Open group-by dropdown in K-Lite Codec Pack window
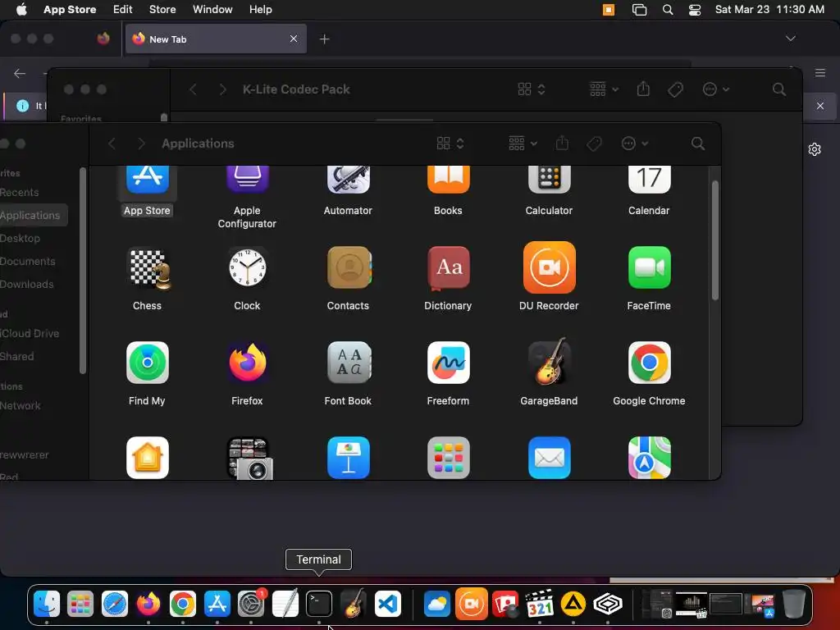This screenshot has width=840, height=630. tap(604, 89)
